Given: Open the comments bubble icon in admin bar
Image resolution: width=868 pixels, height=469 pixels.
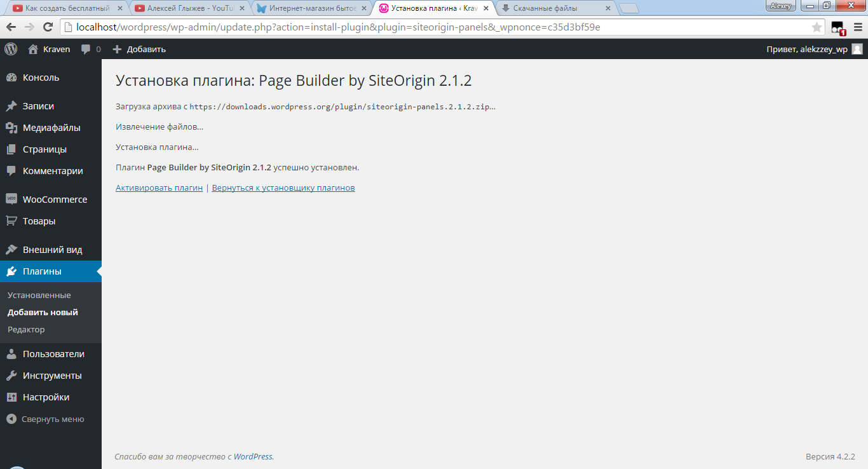Looking at the screenshot, I should point(86,49).
